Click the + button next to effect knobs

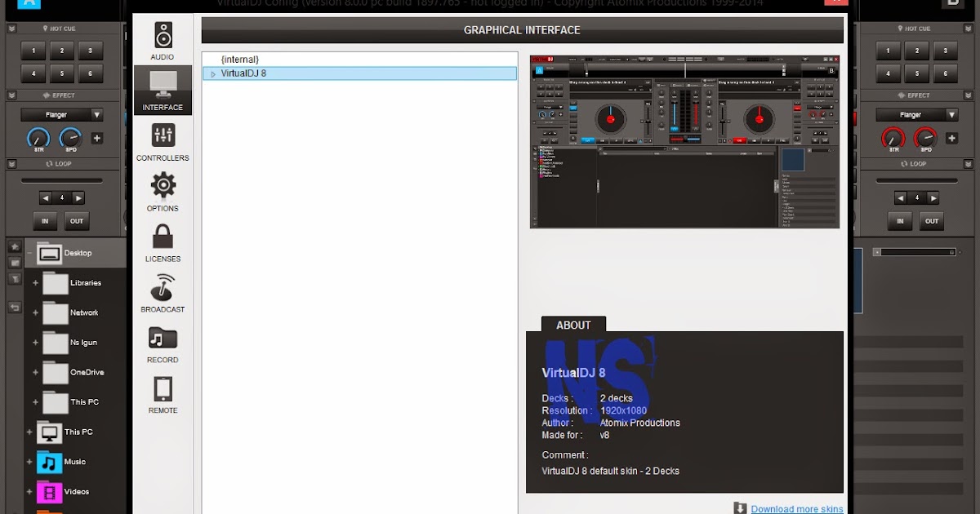[x=96, y=139]
